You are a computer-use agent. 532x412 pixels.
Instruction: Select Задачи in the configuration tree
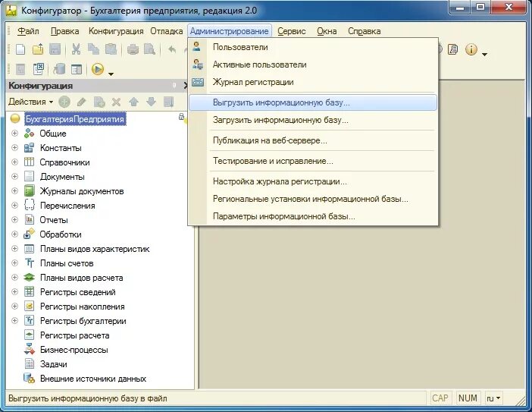pyautogui.click(x=53, y=364)
